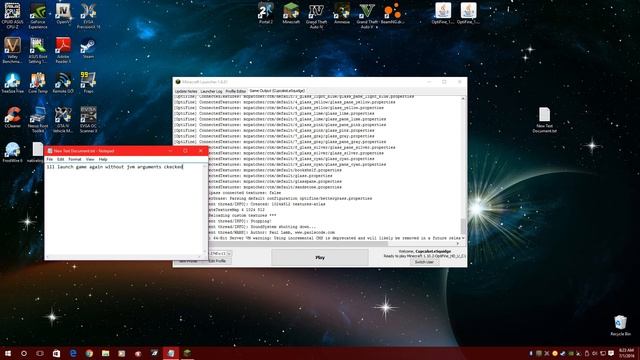The image size is (640, 360).
Task: Click the Cortana search circle on taskbar
Action: (24, 353)
